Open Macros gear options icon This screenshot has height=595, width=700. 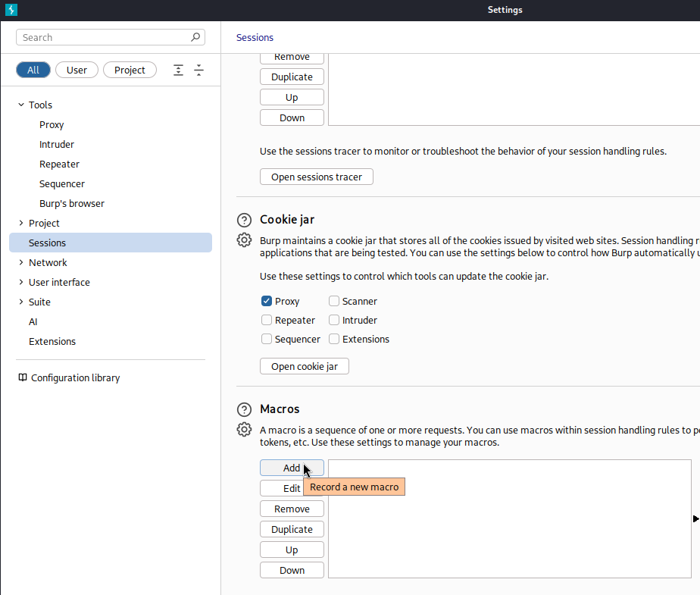244,429
